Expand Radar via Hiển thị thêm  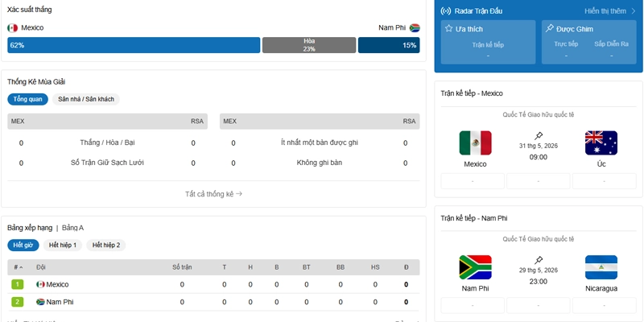click(610, 11)
